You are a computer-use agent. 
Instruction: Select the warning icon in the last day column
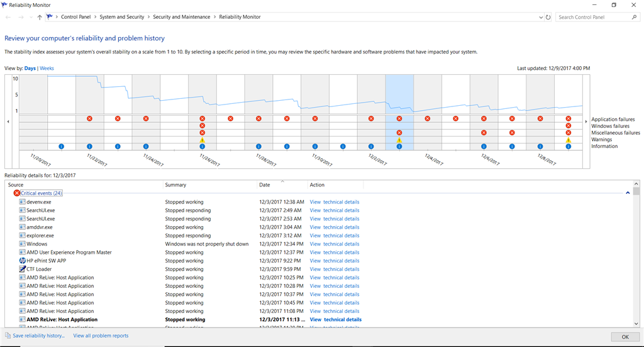[569, 140]
